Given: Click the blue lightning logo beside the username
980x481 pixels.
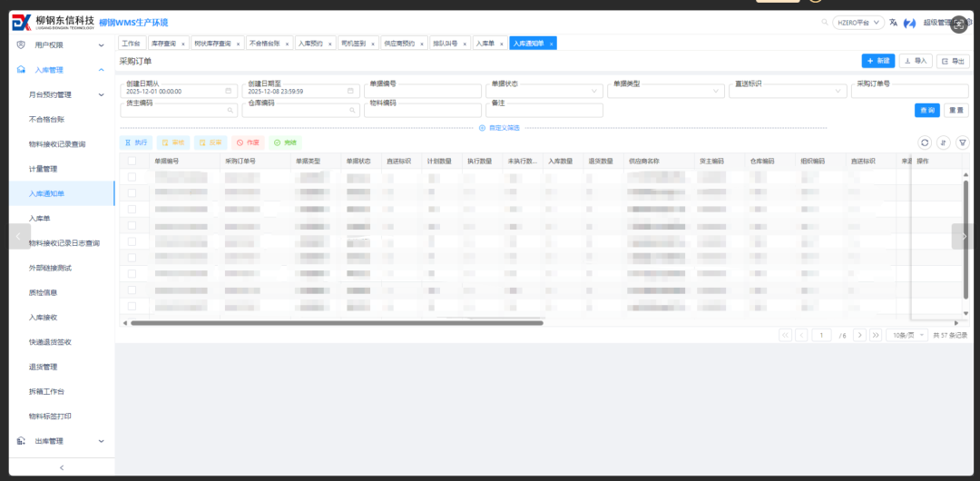Looking at the screenshot, I should pyautogui.click(x=910, y=23).
